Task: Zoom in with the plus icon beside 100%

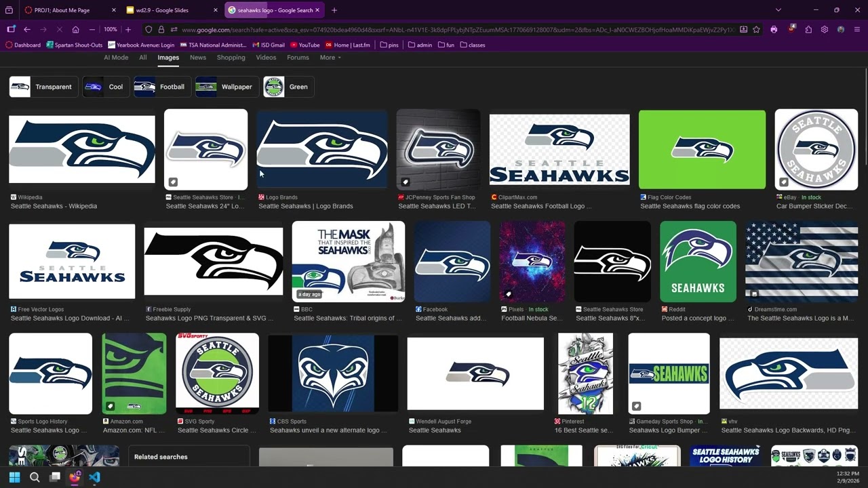Action: pos(127,30)
